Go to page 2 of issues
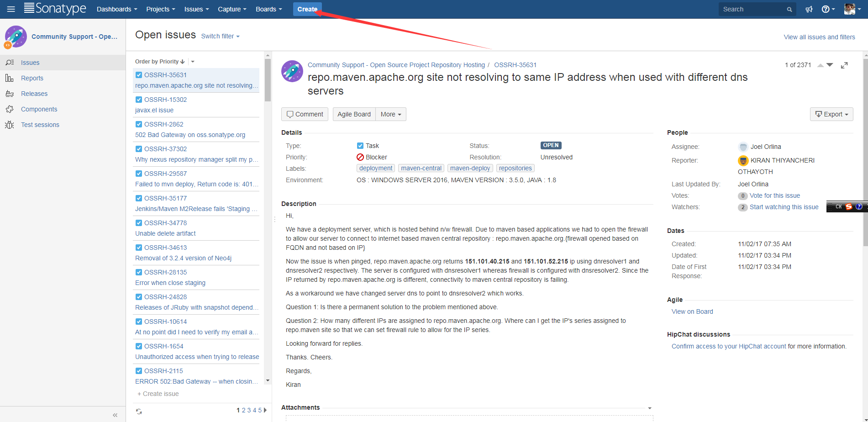The image size is (868, 422). point(243,410)
